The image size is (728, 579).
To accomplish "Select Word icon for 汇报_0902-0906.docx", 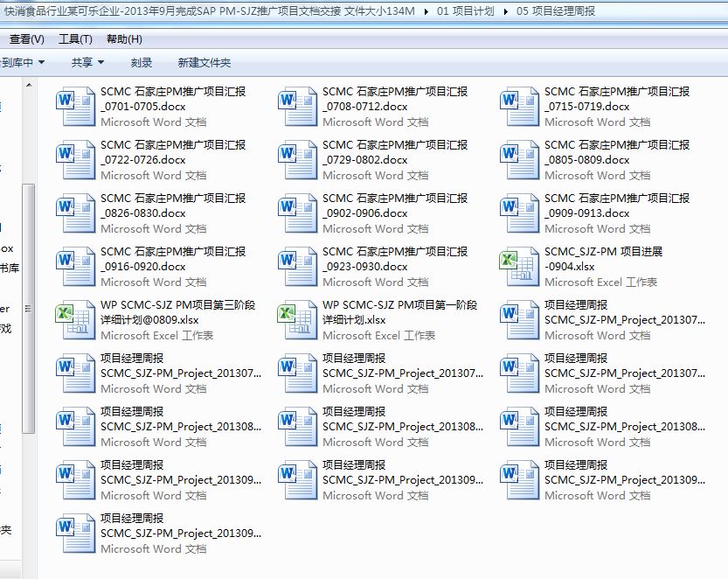I will pyautogui.click(x=296, y=213).
